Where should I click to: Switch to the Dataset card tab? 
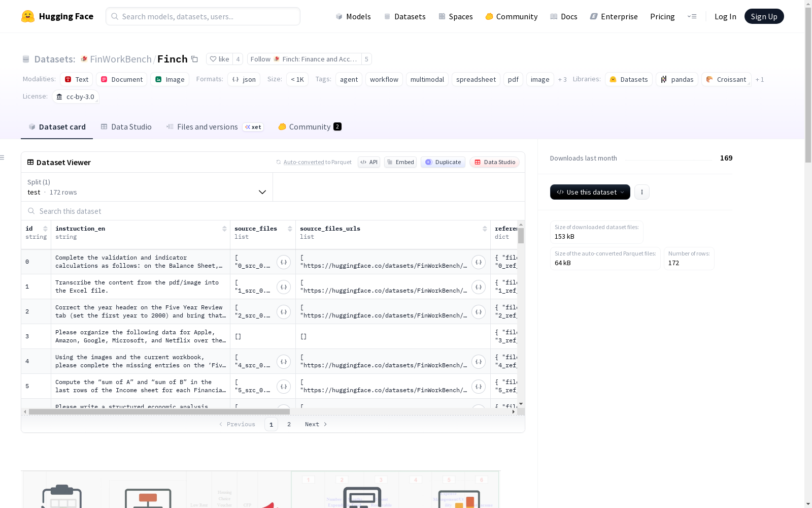click(x=57, y=127)
